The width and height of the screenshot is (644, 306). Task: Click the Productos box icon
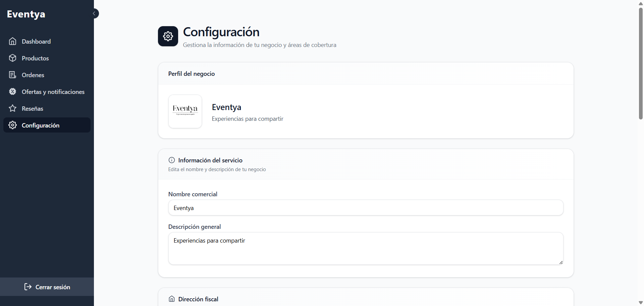13,58
